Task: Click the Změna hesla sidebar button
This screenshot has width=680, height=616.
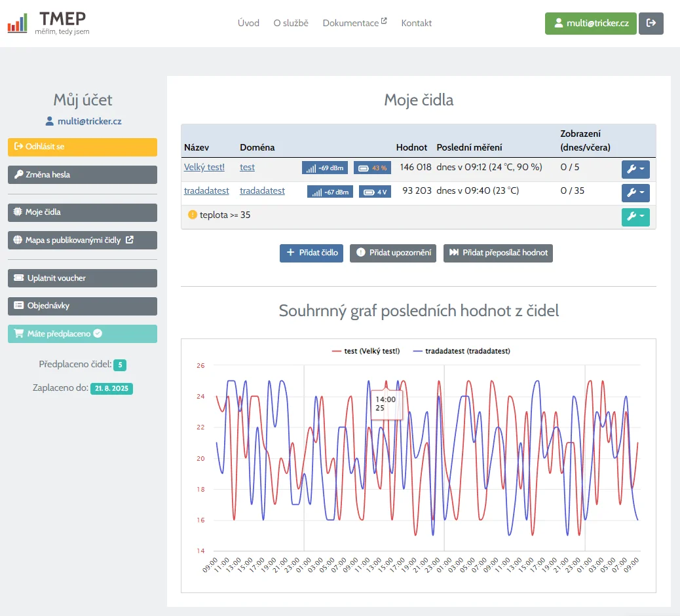Action: (x=83, y=175)
